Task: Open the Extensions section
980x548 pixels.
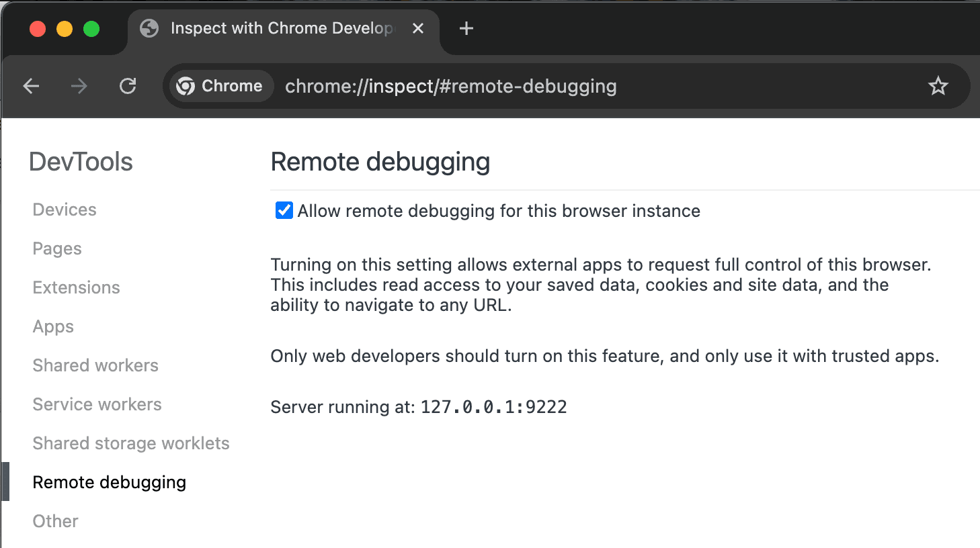Action: 76,287
